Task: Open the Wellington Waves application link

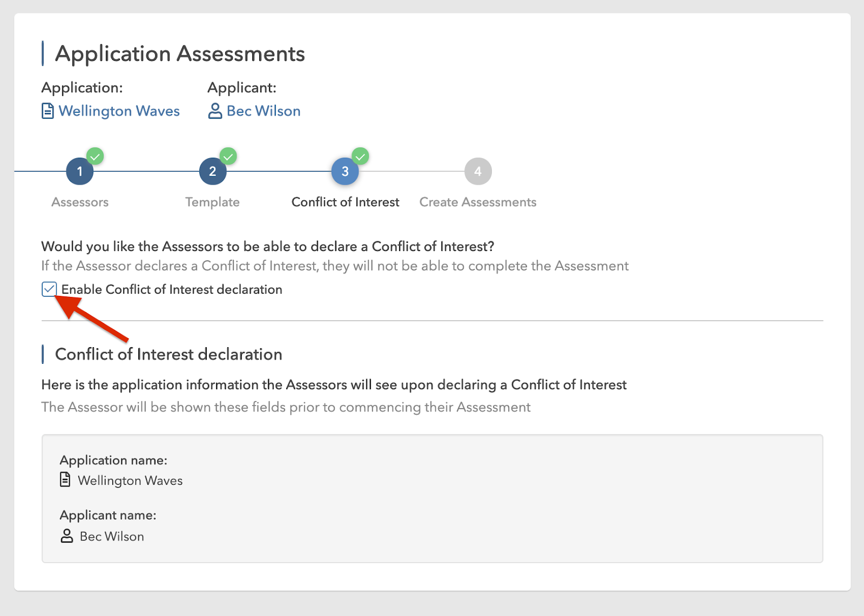Action: 119,111
